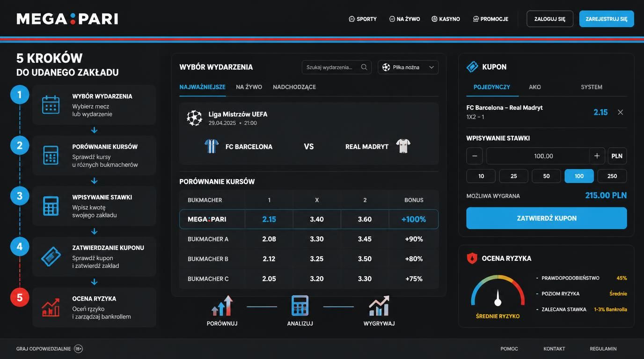Click the Zarejestruj się button

607,19
